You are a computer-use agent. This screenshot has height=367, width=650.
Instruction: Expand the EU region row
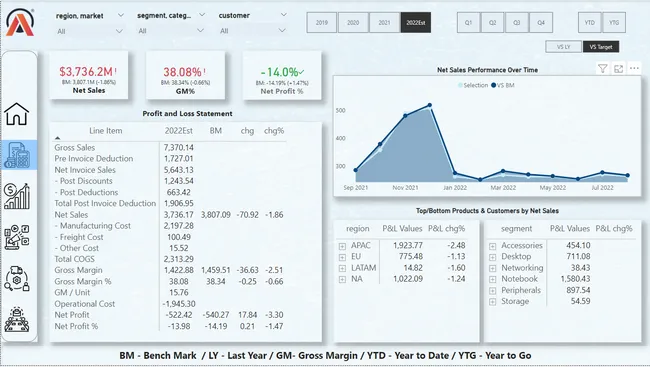[342, 257]
